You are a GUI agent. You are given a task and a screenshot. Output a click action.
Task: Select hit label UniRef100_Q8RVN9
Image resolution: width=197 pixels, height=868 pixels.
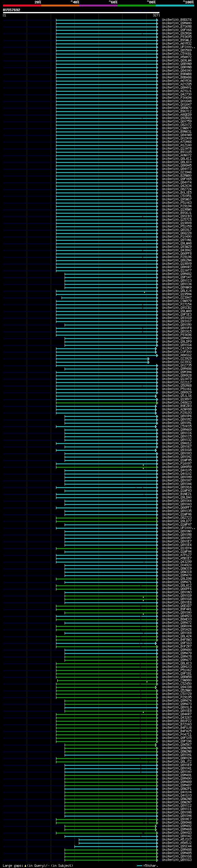click(x=177, y=64)
